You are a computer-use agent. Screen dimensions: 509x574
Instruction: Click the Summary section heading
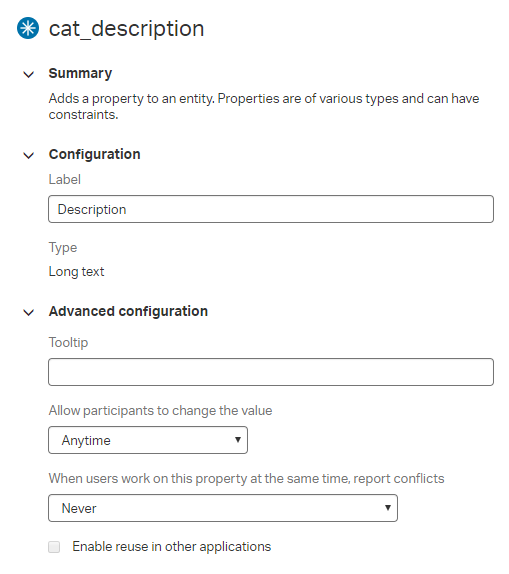pyautogui.click(x=80, y=73)
